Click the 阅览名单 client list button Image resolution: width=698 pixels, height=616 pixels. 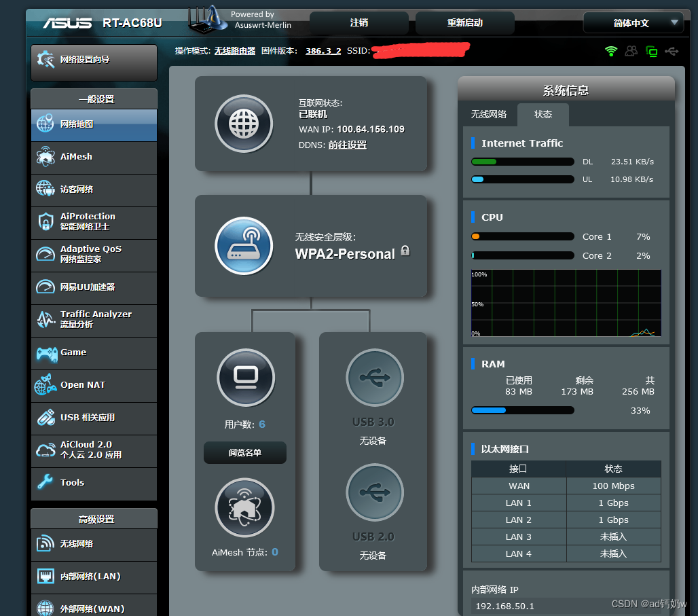coord(245,452)
